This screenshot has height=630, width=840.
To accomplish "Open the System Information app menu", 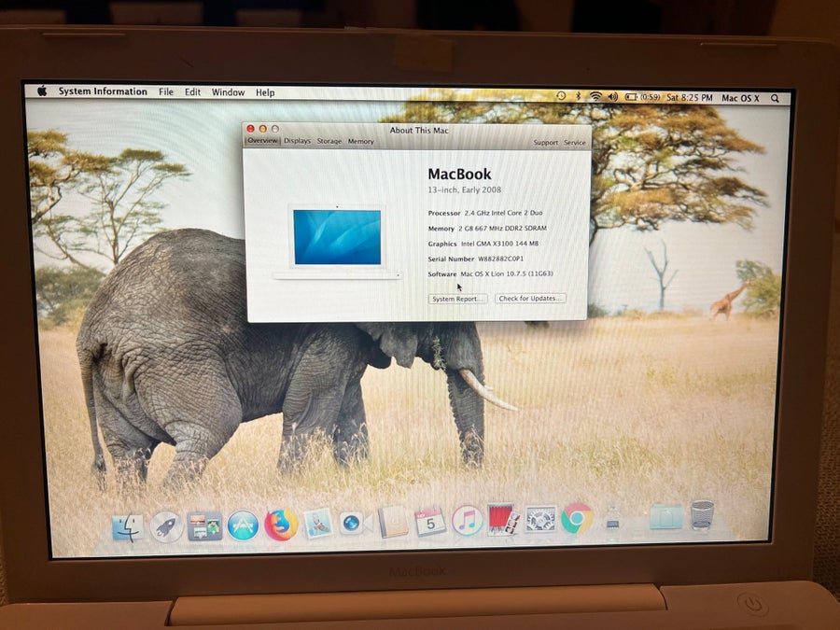I will 103,91.
